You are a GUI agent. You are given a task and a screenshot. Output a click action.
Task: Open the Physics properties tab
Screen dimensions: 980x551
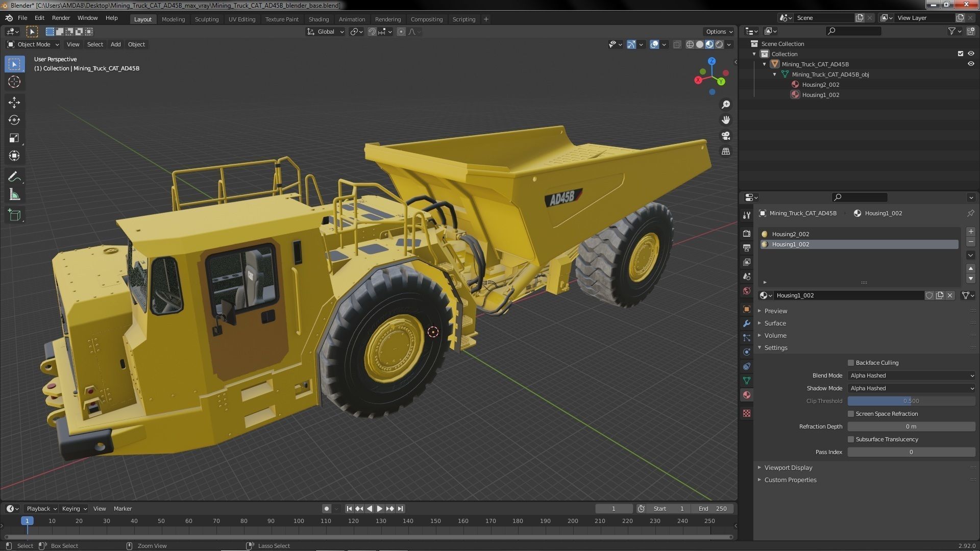click(747, 352)
